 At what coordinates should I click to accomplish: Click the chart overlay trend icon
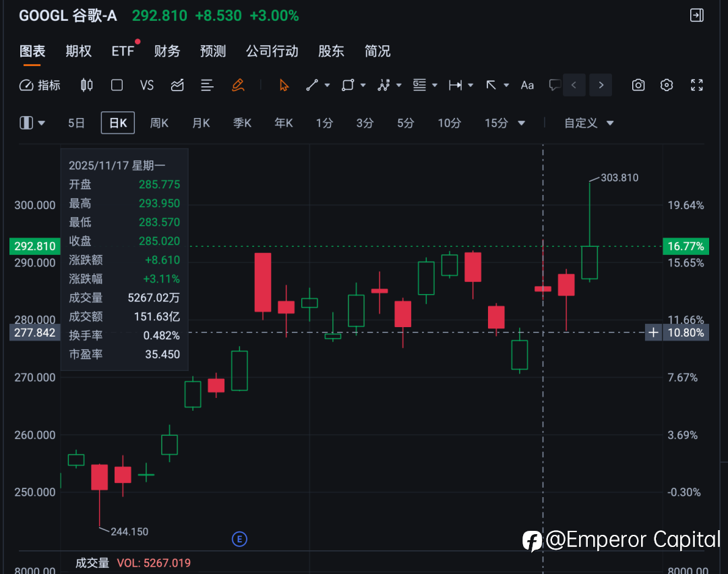(x=177, y=85)
